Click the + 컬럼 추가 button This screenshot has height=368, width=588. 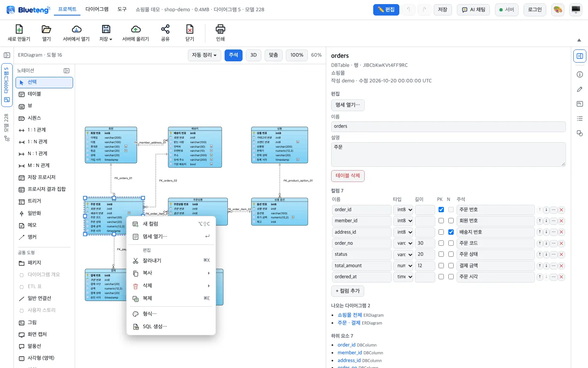pos(347,291)
